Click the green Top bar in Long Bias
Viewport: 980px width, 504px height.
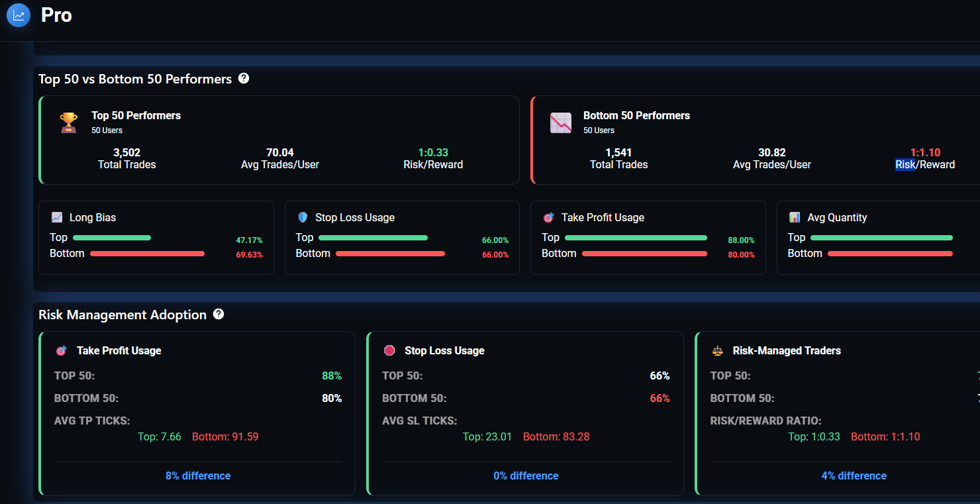pyautogui.click(x=112, y=238)
